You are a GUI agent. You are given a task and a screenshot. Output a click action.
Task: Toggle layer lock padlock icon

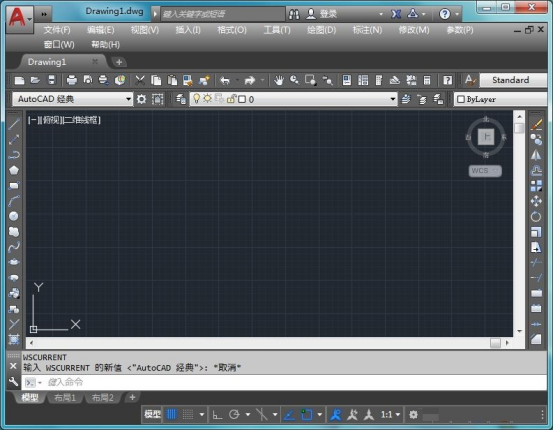click(231, 99)
